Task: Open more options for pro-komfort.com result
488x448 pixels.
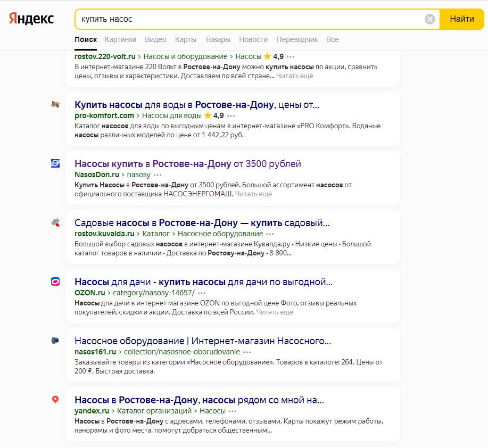Action: 231,116
